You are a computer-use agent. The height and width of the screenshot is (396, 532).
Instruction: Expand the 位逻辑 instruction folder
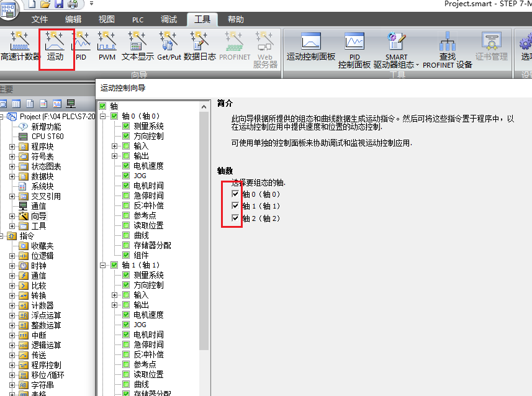click(x=12, y=256)
